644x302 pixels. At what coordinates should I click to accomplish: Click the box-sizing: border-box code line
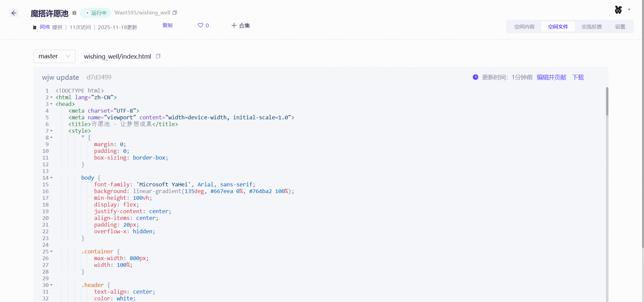(x=131, y=158)
